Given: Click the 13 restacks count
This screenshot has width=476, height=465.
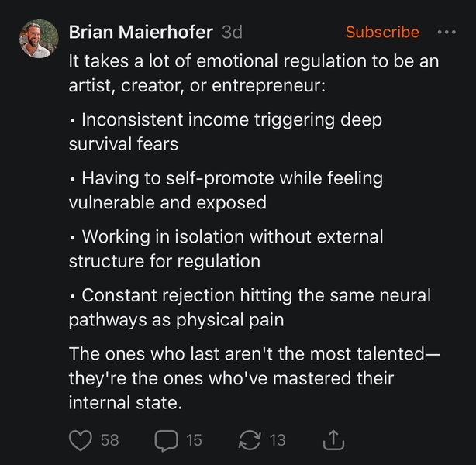Looking at the screenshot, I should (x=278, y=440).
